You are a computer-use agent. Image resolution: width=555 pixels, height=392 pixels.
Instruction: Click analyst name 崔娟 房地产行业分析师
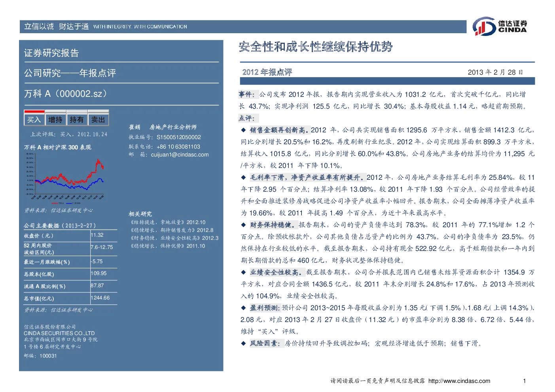pyautogui.click(x=163, y=127)
